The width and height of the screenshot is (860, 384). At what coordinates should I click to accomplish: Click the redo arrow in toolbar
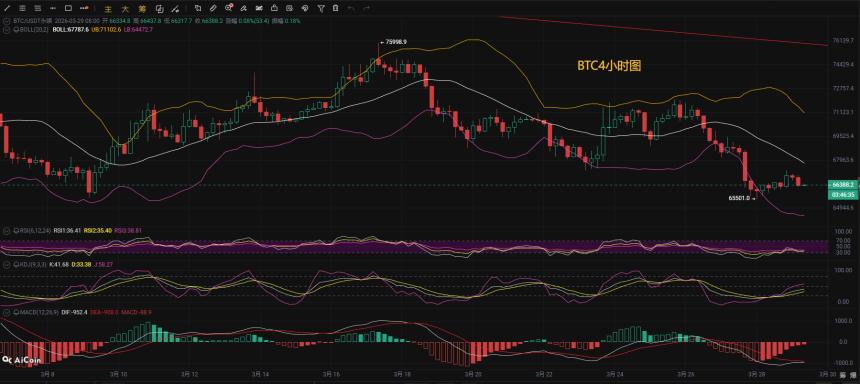366,8
